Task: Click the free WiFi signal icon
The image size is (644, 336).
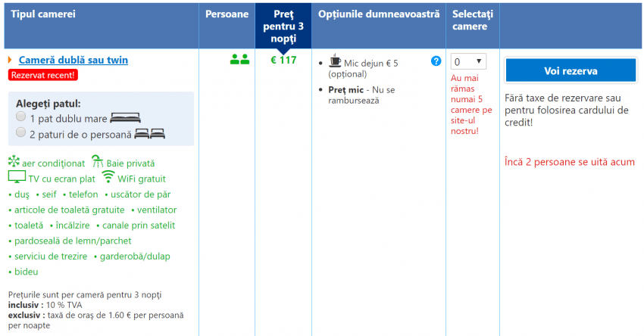Action: pyautogui.click(x=108, y=177)
